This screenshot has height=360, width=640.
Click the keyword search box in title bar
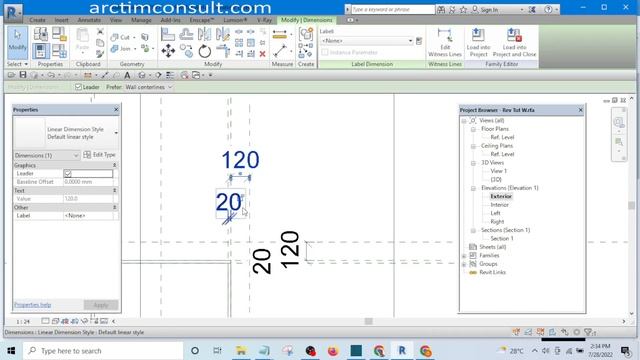393,9
